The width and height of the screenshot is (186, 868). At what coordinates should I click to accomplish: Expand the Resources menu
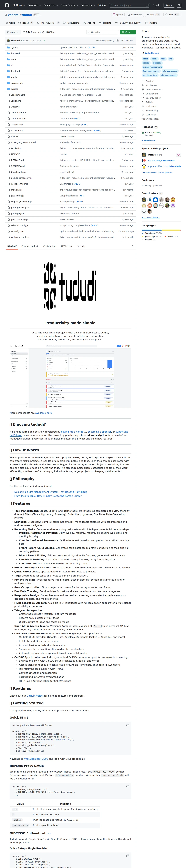tap(51, 5)
